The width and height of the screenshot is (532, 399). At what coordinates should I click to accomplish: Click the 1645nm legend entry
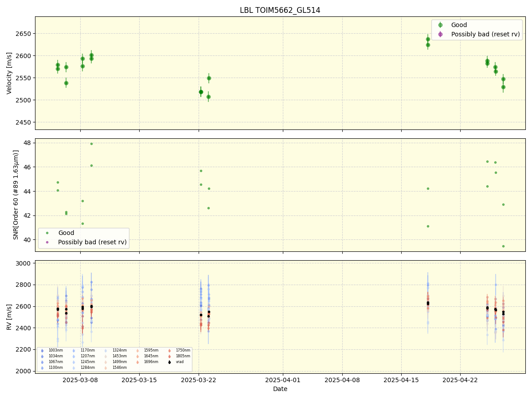click(x=148, y=356)
